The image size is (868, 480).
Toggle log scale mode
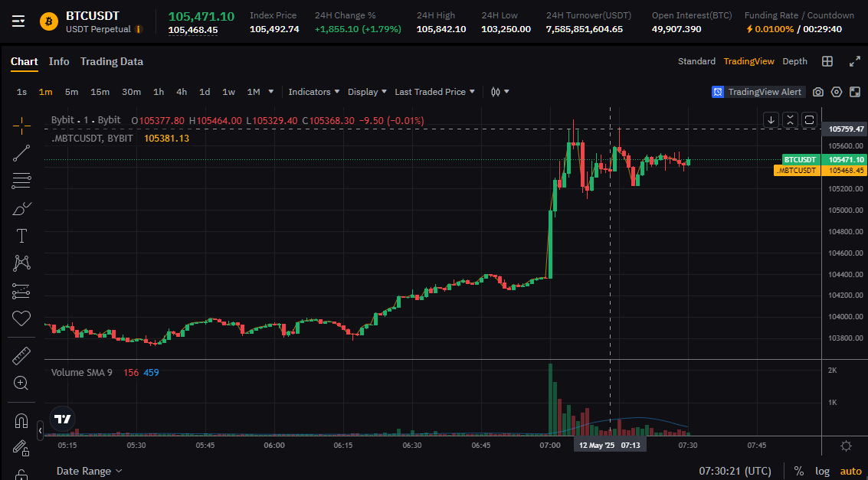[x=823, y=471]
